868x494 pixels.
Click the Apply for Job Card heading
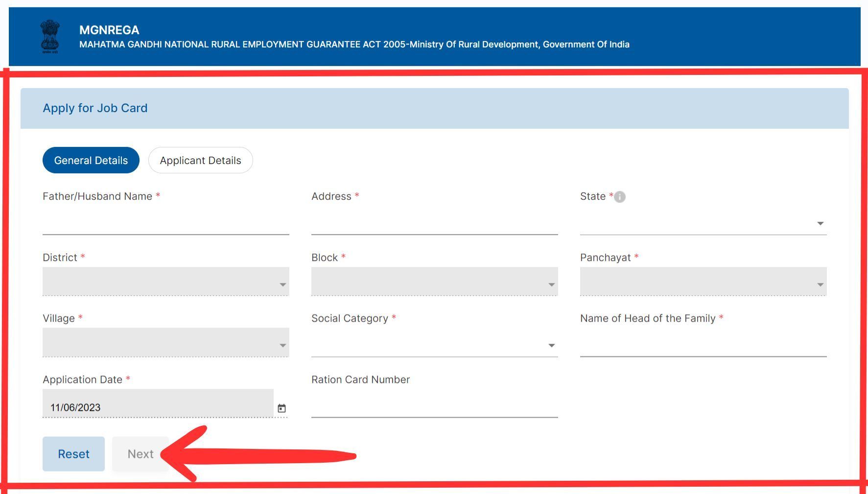tap(95, 108)
